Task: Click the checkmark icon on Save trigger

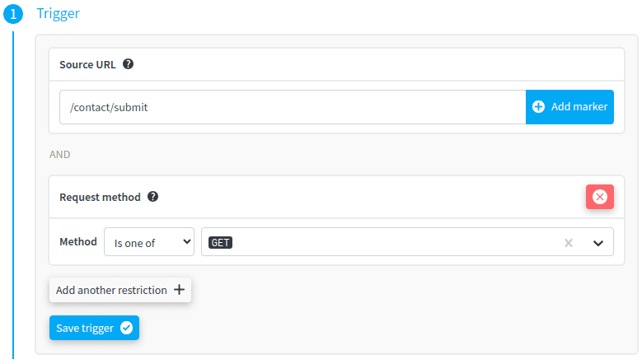Action: point(126,328)
